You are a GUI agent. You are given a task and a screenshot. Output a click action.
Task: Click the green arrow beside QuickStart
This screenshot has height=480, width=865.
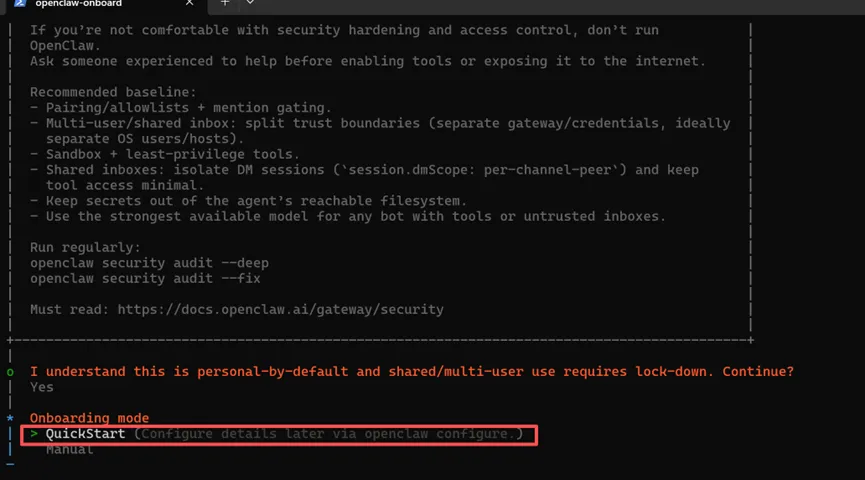[x=34, y=434]
